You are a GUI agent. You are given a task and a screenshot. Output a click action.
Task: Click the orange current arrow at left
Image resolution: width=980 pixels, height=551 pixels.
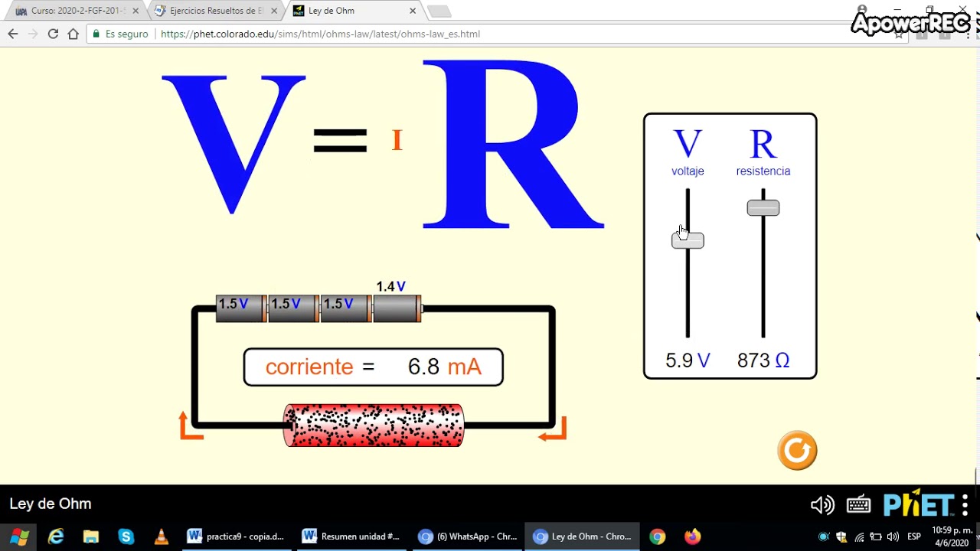pos(191,426)
